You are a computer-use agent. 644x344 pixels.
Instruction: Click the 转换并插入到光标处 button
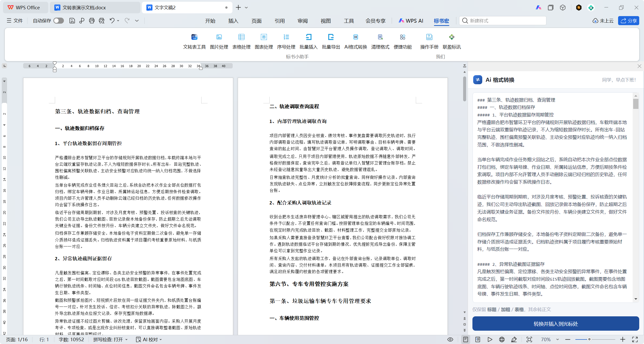point(555,324)
